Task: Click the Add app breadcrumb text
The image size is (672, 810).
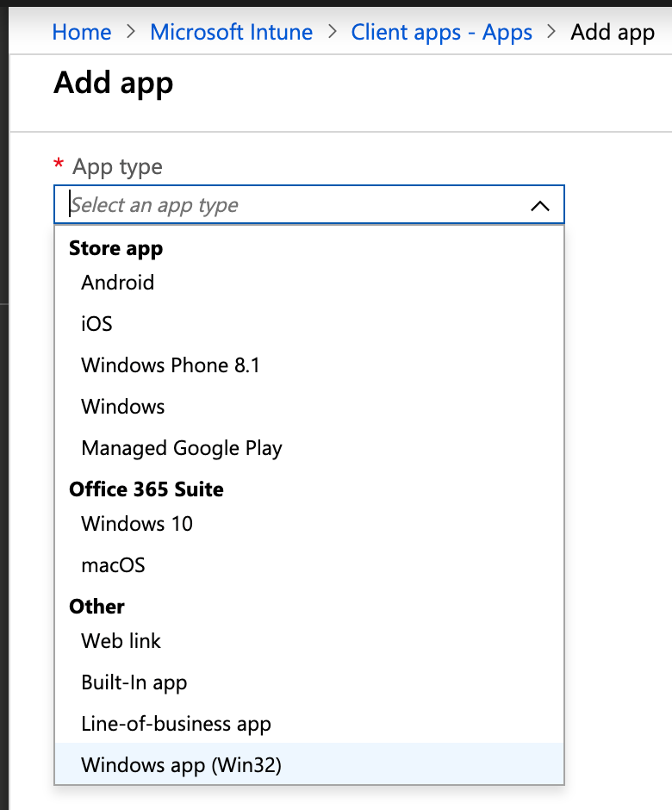Action: point(613,33)
